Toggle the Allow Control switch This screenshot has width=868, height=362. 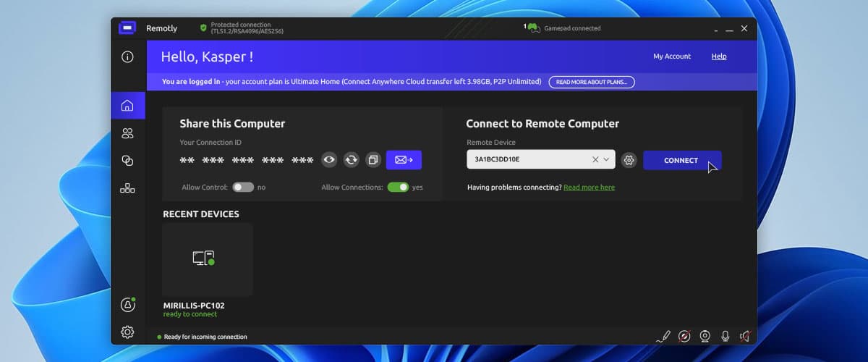[243, 187]
